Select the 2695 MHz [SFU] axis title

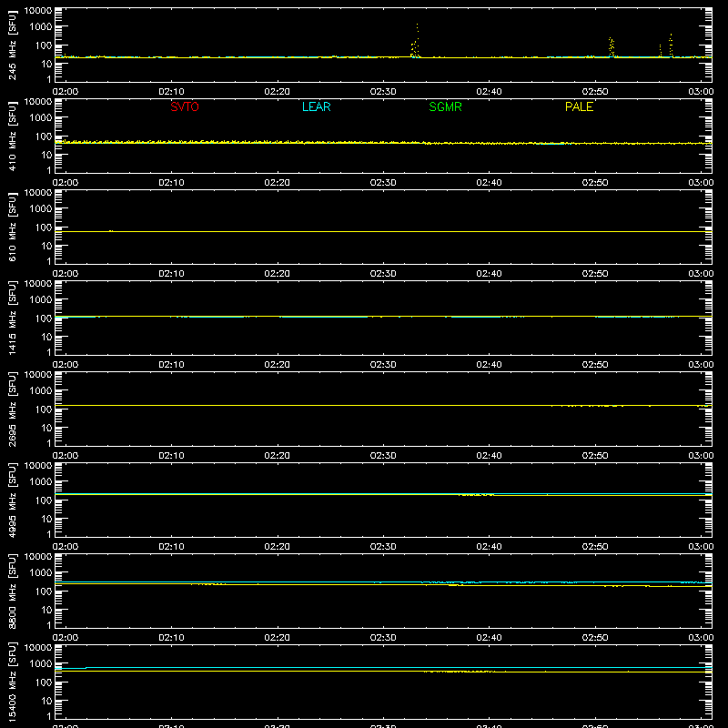pyautogui.click(x=13, y=409)
